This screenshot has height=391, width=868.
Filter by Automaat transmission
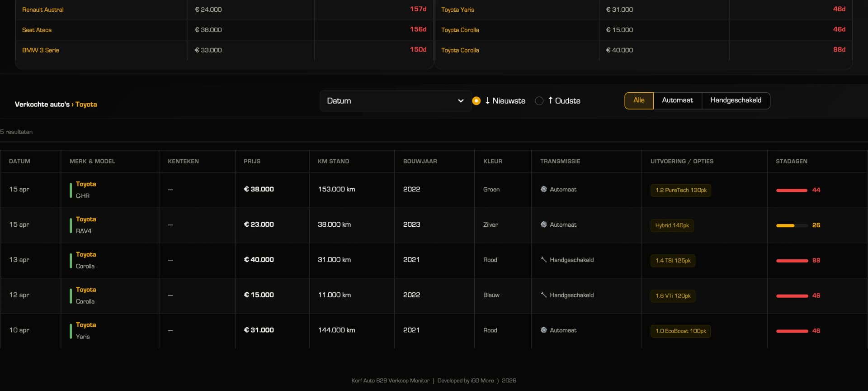point(677,100)
